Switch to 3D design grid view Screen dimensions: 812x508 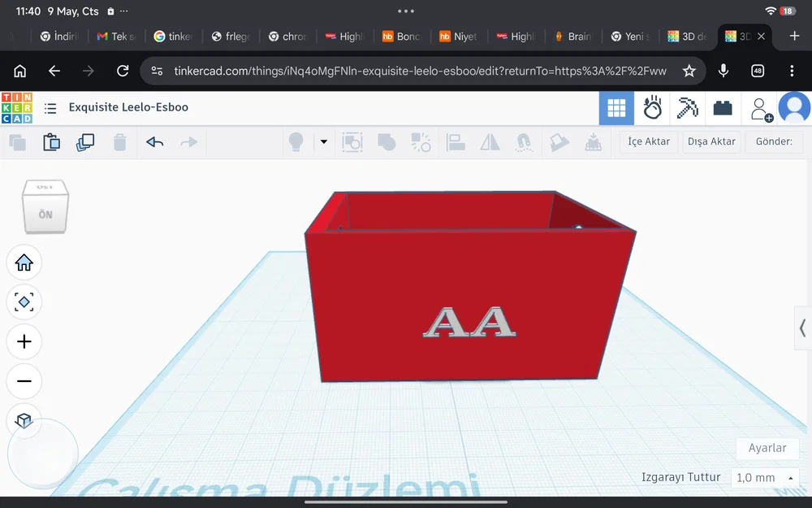tap(616, 108)
